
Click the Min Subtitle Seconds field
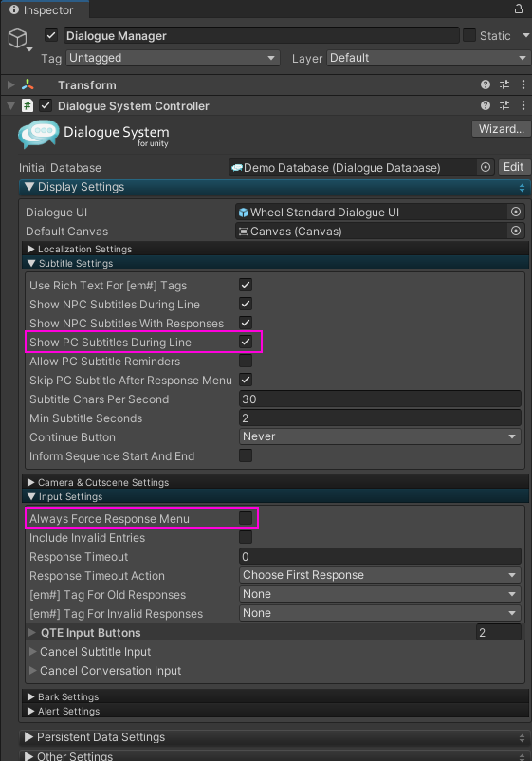point(379,418)
